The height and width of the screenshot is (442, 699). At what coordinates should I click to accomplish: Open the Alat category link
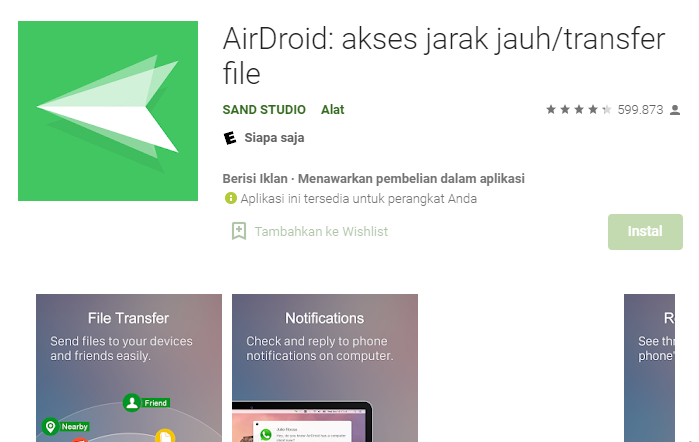[x=332, y=109]
